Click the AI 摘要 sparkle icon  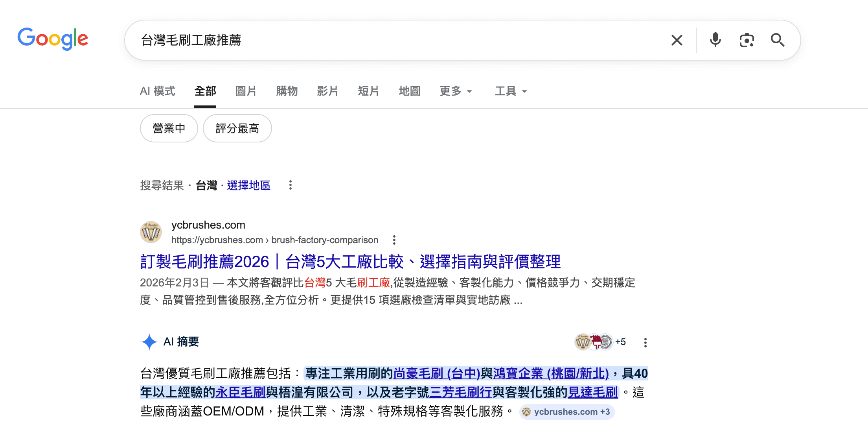(149, 342)
